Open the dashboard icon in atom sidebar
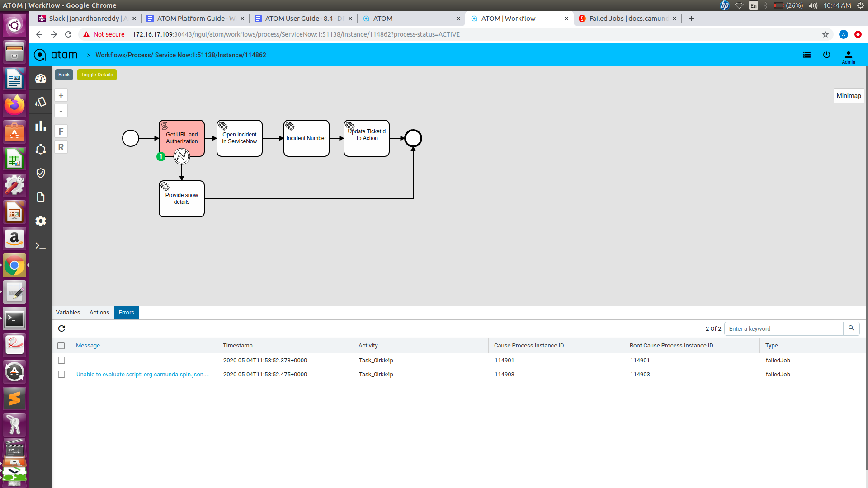868x488 pixels. point(41,79)
